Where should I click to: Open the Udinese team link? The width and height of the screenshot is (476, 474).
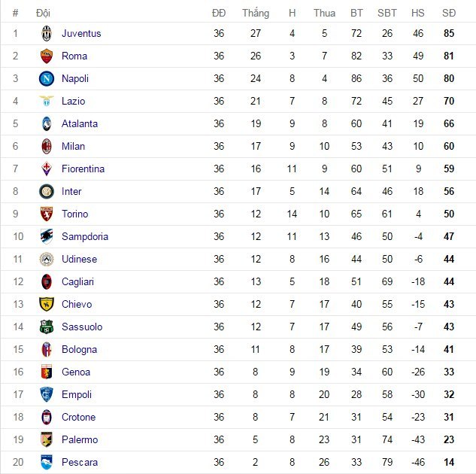tap(79, 259)
